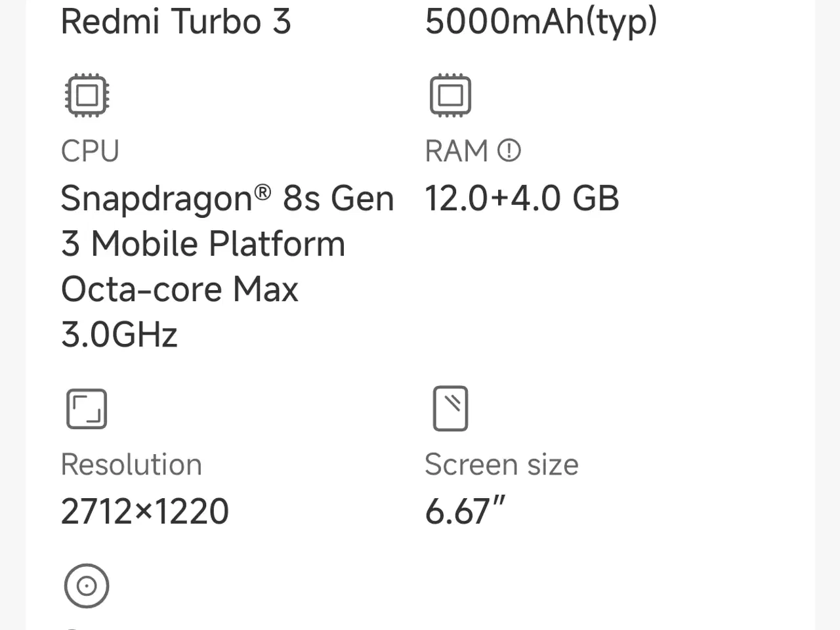The image size is (840, 630).
Task: Click the 12.0+4.0 GB RAM value
Action: coord(522,198)
